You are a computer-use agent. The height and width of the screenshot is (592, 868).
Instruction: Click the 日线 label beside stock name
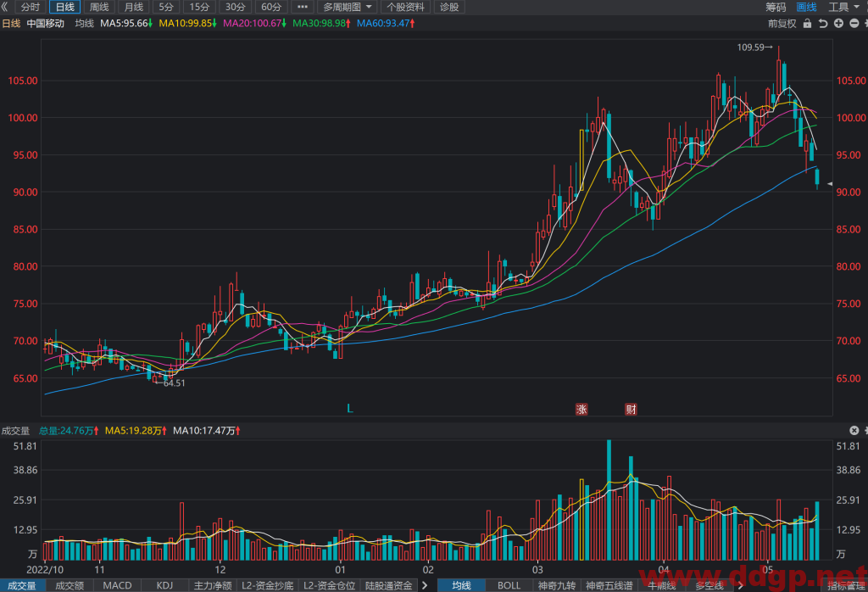11,23
